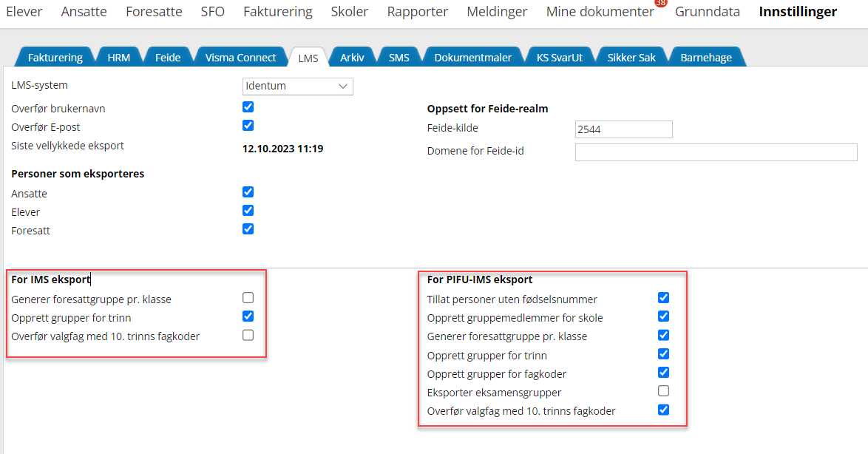Open Mine dokumenter in top menu

coord(600,12)
